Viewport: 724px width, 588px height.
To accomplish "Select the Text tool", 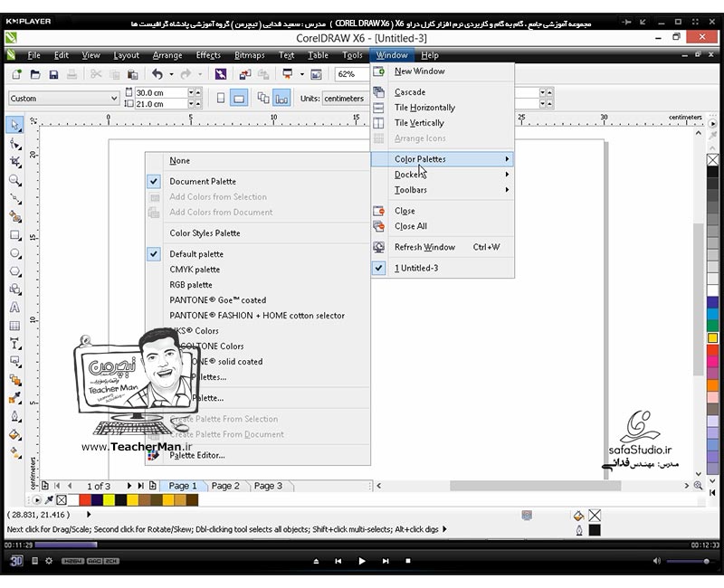I will pyautogui.click(x=14, y=308).
